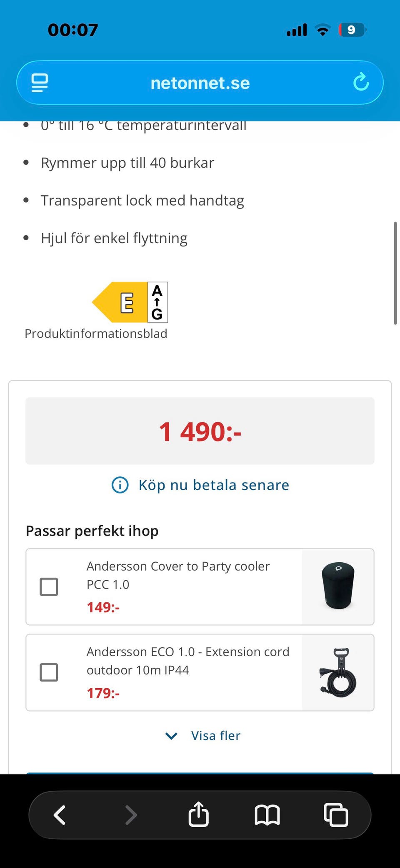Open the Party cooler cover thumbnail
The height and width of the screenshot is (868, 400).
click(338, 586)
